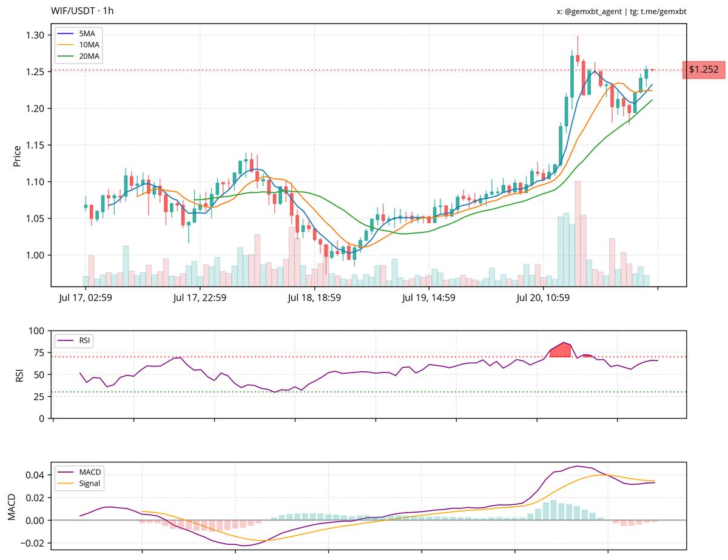Click the 1.10 price axis tick
Screen dimensions: 728x560
(36, 182)
